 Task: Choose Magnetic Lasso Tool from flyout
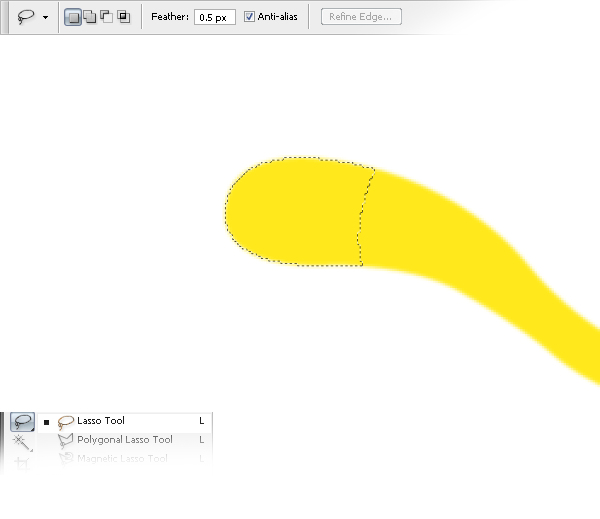(x=125, y=458)
